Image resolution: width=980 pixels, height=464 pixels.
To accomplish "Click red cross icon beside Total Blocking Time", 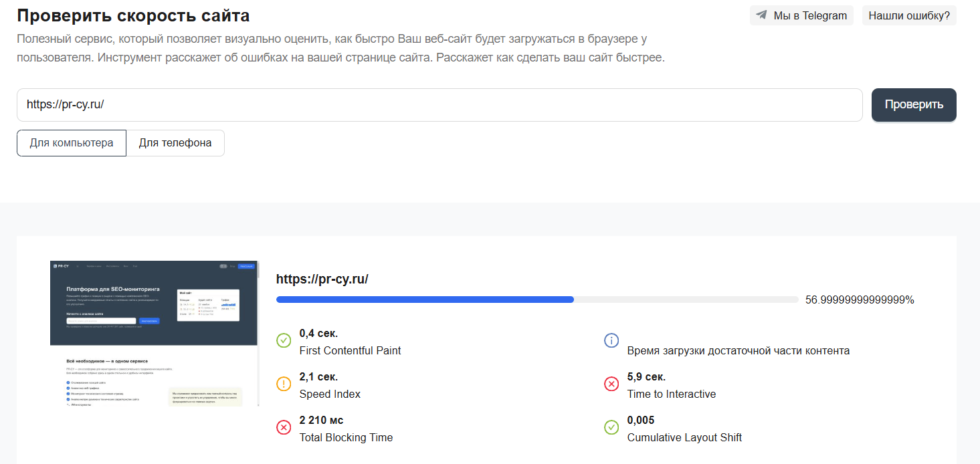I will [x=284, y=427].
